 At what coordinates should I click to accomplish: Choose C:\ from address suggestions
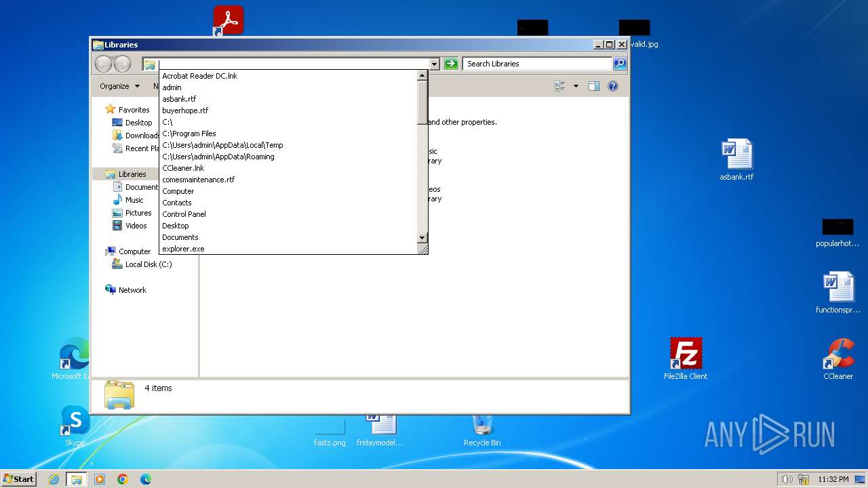pos(288,122)
